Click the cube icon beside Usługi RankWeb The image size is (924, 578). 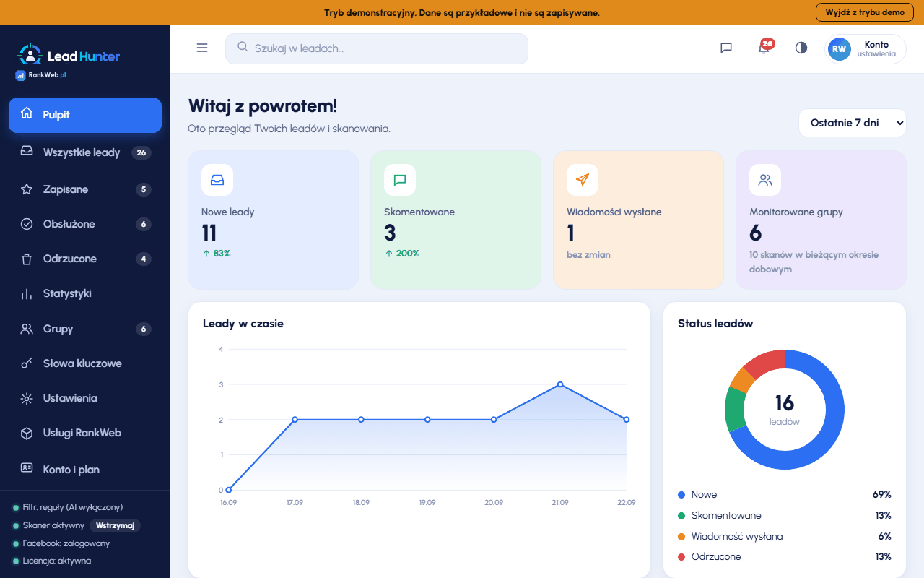[27, 433]
